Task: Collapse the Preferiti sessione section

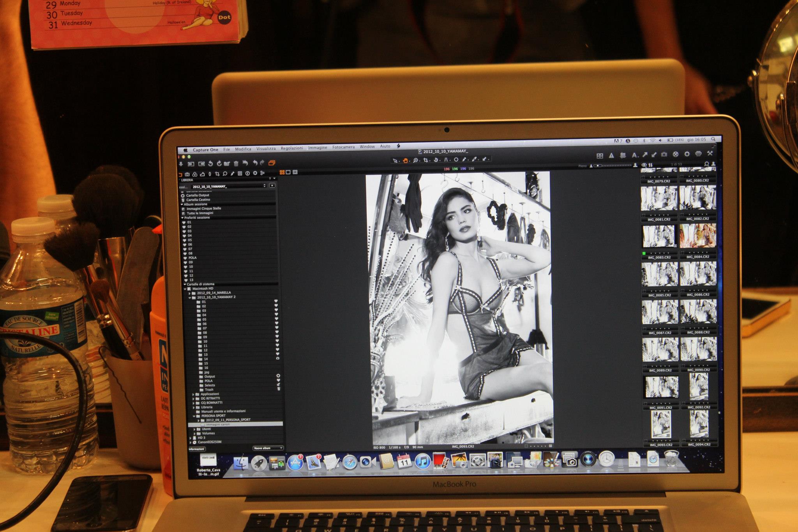Action: pyautogui.click(x=183, y=218)
